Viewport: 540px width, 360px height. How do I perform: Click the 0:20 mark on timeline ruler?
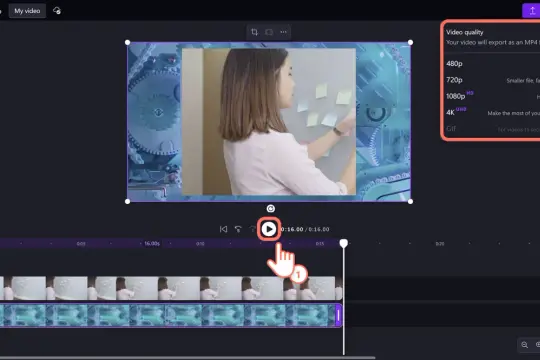(x=440, y=244)
